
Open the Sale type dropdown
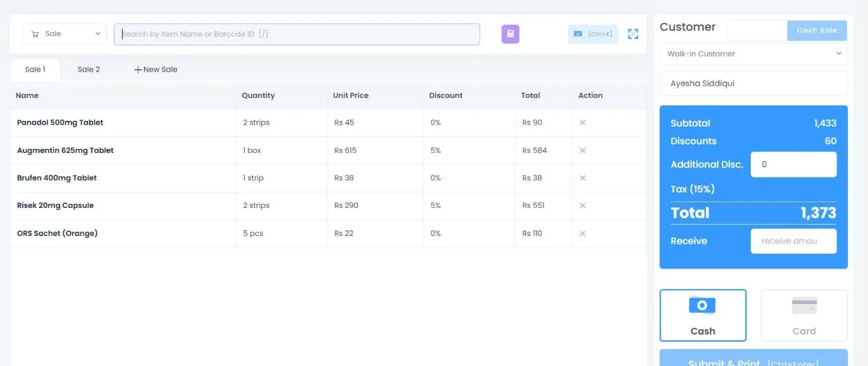[x=65, y=34]
